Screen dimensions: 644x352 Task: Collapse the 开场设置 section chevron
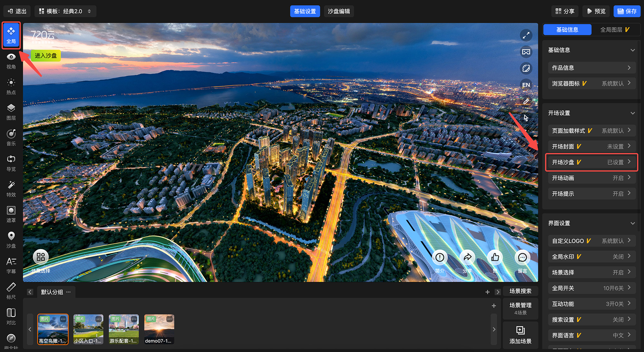click(632, 113)
